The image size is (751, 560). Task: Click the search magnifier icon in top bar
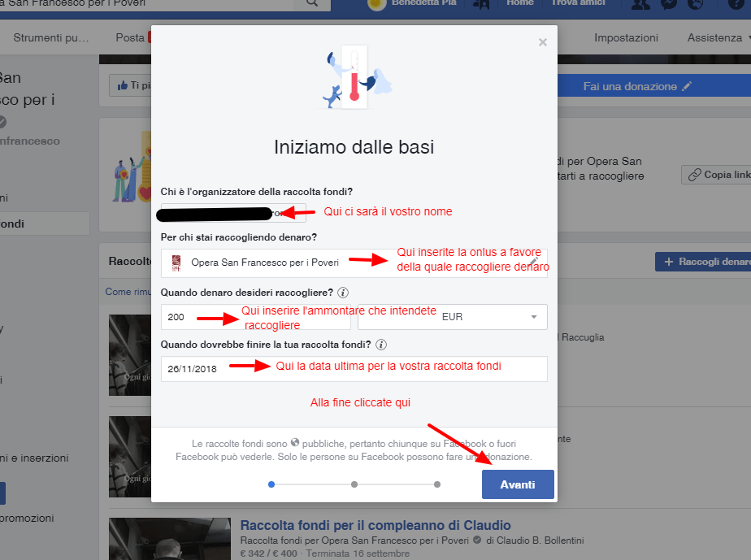312,3
